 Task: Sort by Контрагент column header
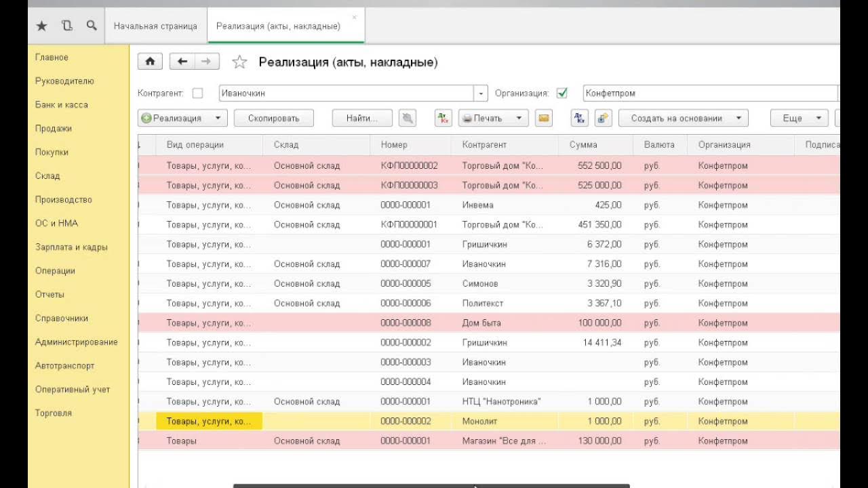click(x=505, y=144)
